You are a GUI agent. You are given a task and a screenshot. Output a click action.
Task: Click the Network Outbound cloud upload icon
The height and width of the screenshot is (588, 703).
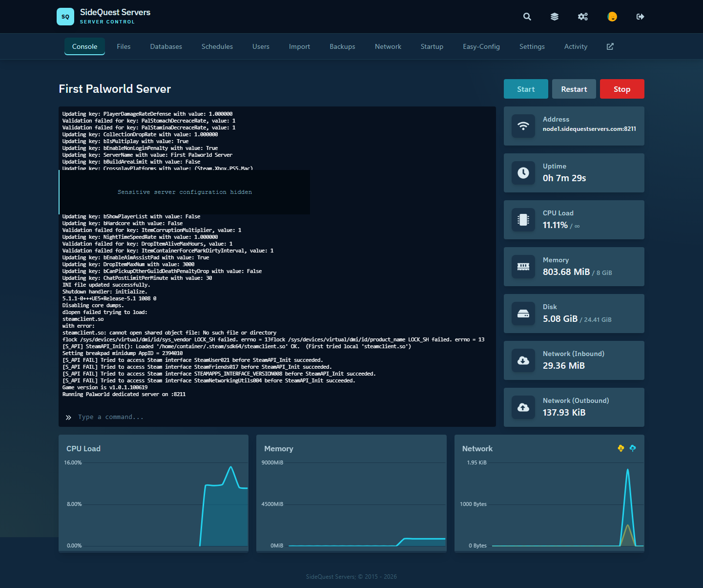523,407
